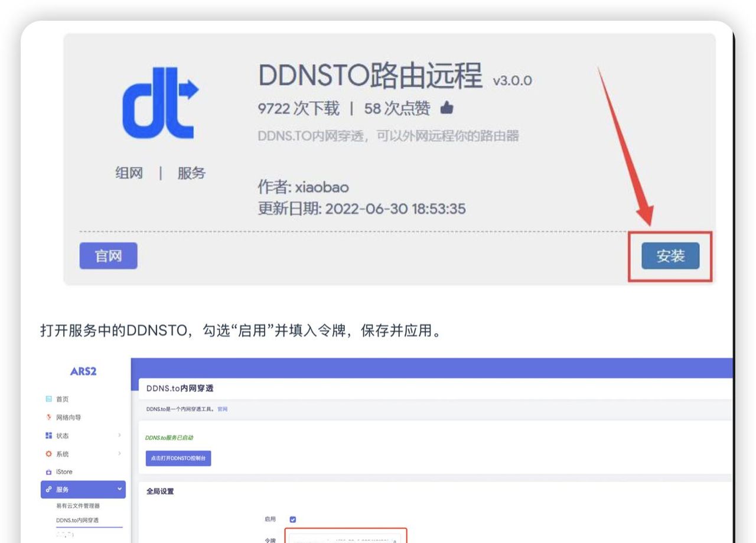
Task: Click the 令牌 token input field
Action: (345, 539)
